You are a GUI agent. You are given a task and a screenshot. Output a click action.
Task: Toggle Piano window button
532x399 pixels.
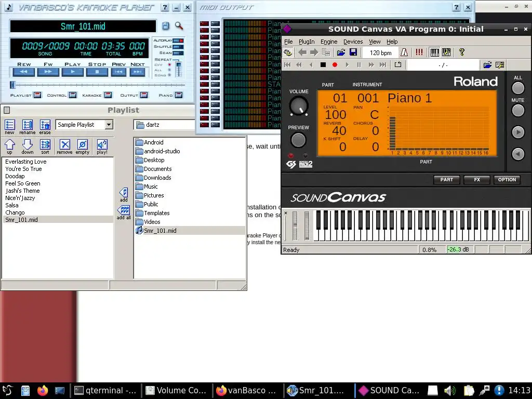coord(179,95)
